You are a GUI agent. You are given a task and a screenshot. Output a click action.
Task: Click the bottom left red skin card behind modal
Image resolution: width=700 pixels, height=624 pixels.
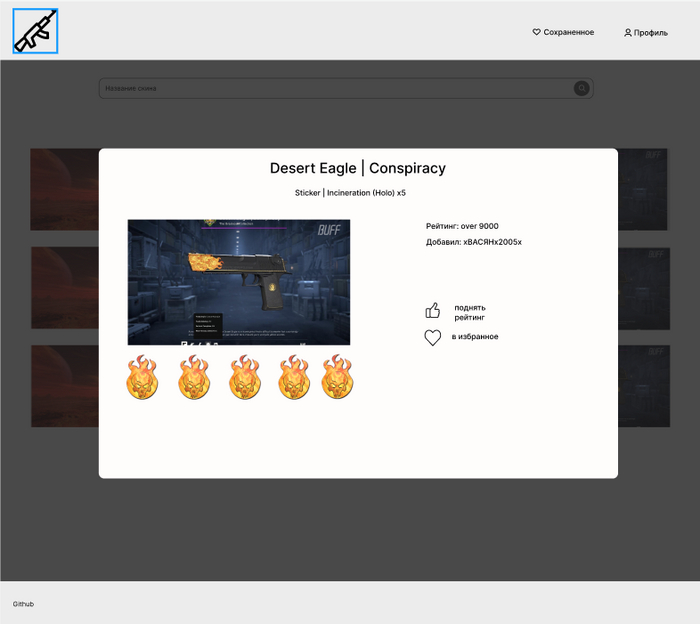coord(65,386)
